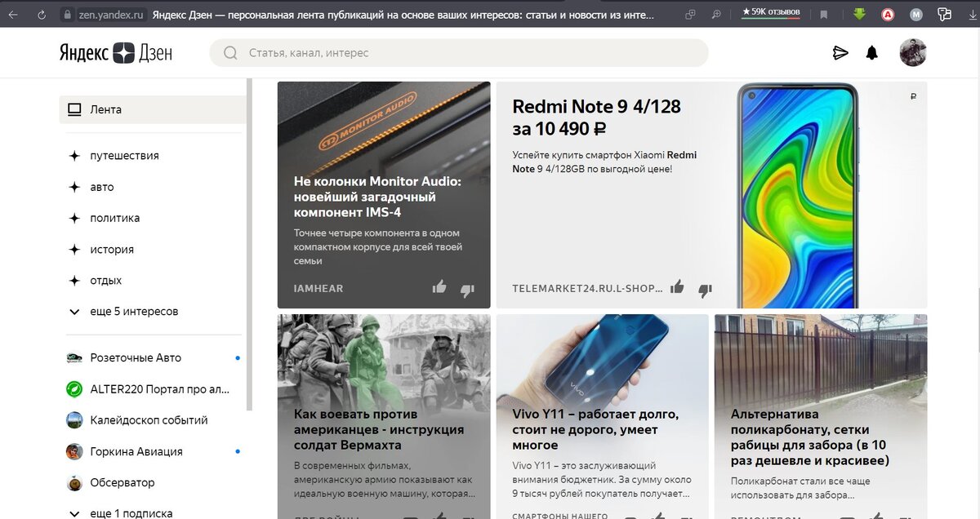
Task: Open notifications bell
Action: point(872,53)
